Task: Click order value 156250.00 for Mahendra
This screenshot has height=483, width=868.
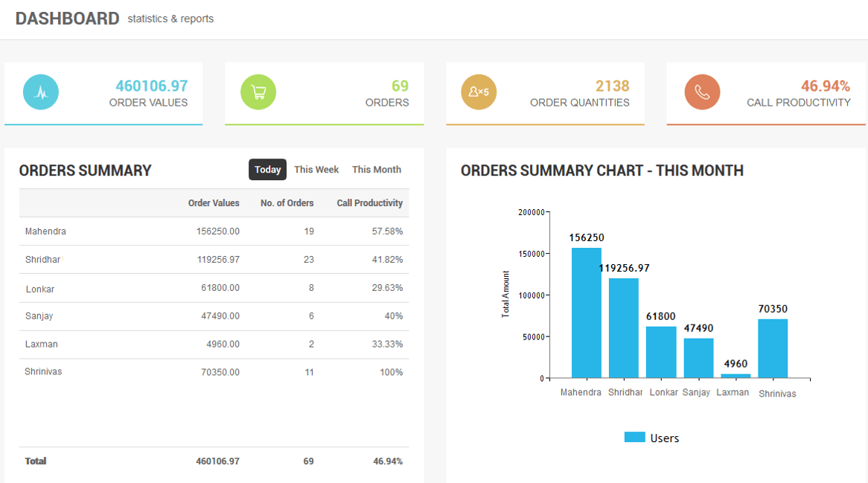Action: coord(217,231)
